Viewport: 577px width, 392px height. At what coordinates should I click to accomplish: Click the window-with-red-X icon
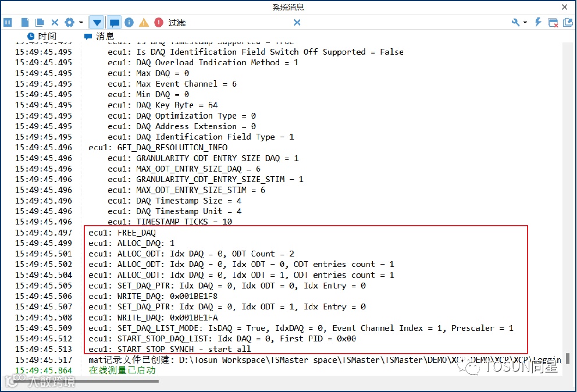(553, 23)
